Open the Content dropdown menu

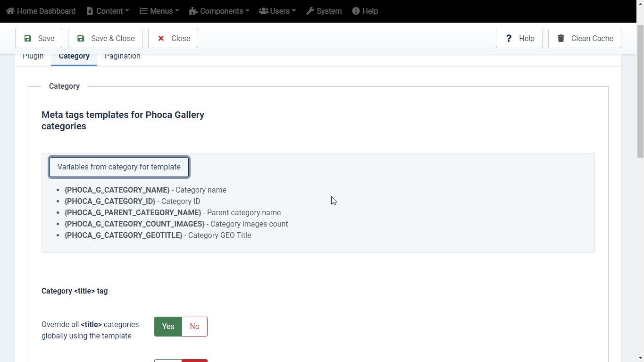[108, 11]
